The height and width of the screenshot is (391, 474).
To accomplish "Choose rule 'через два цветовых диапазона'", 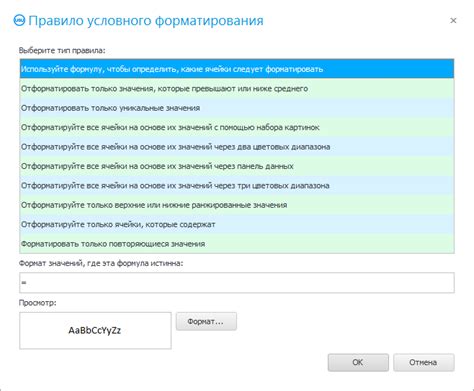I will 237,147.
